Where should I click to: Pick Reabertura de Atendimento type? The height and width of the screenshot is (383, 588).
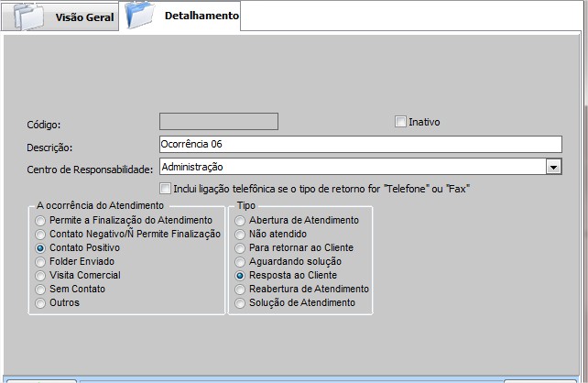pyautogui.click(x=241, y=290)
